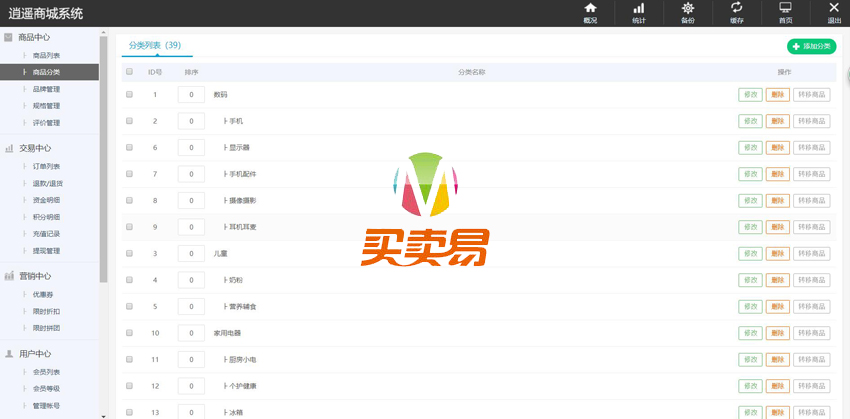The width and height of the screenshot is (850, 419).
Task: Open 会员等级 in the sidebar
Action: (x=46, y=389)
